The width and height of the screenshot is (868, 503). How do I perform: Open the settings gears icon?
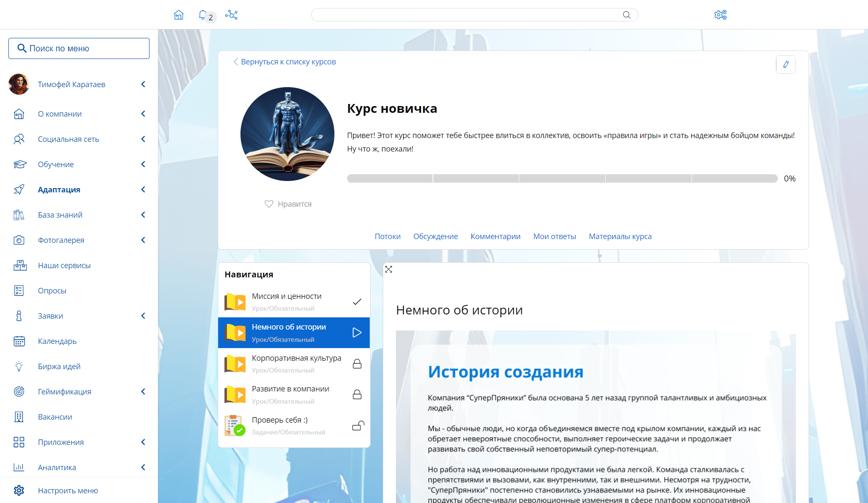pos(720,15)
